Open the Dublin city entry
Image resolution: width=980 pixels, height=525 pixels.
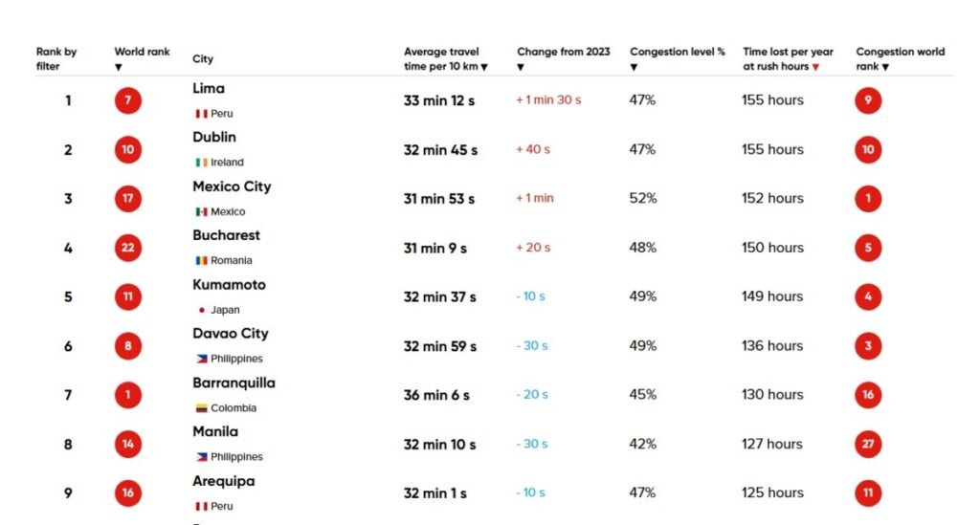point(214,138)
